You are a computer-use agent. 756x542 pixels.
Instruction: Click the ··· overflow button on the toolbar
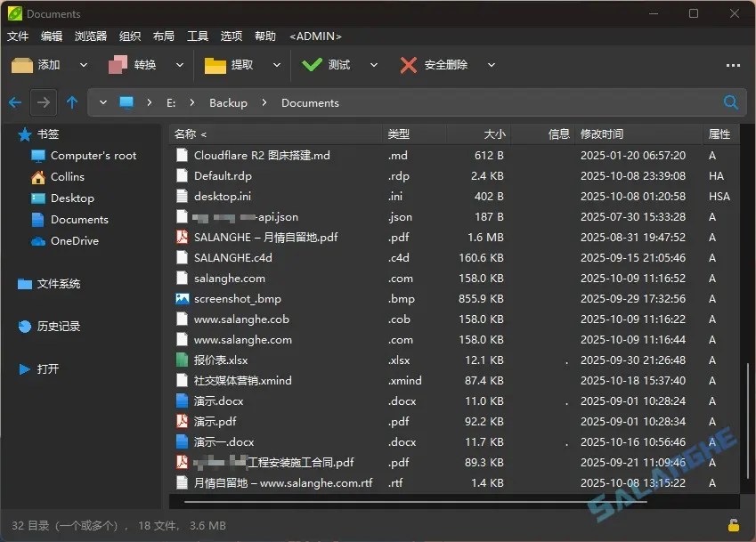pos(733,64)
